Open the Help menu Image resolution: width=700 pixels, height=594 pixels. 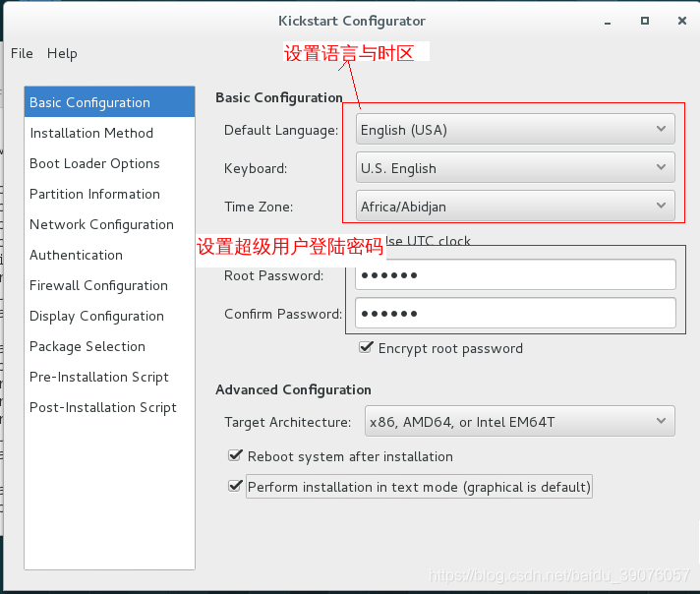click(x=62, y=53)
